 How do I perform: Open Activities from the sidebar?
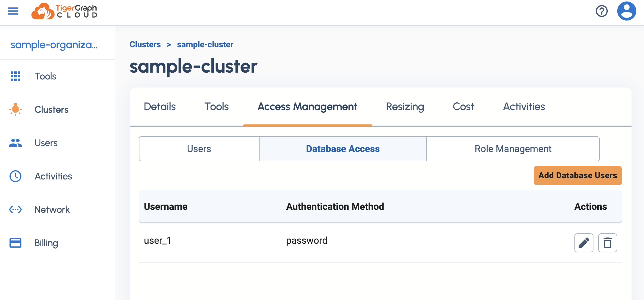tap(53, 176)
